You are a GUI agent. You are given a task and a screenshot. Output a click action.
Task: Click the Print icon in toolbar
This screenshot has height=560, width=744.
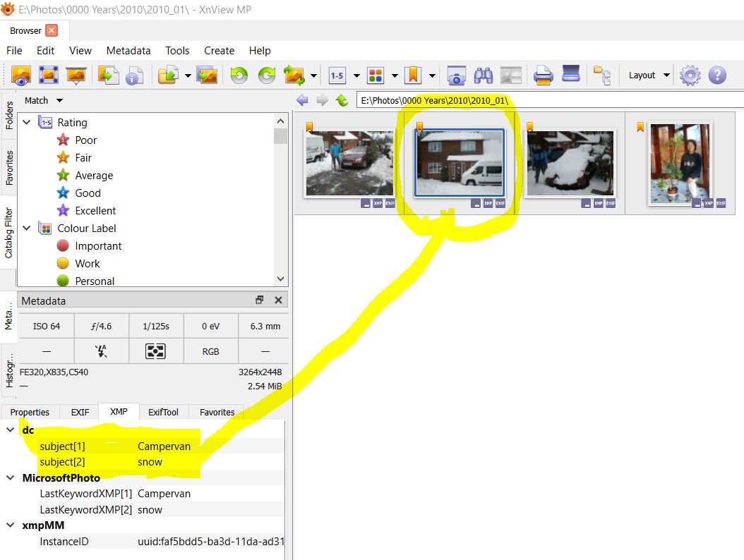[x=543, y=75]
